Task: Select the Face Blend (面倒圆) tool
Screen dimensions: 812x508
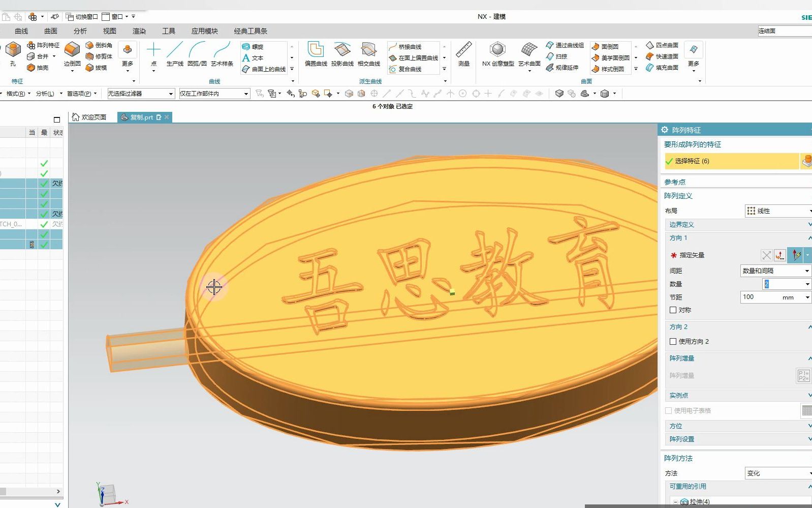Action: click(605, 46)
